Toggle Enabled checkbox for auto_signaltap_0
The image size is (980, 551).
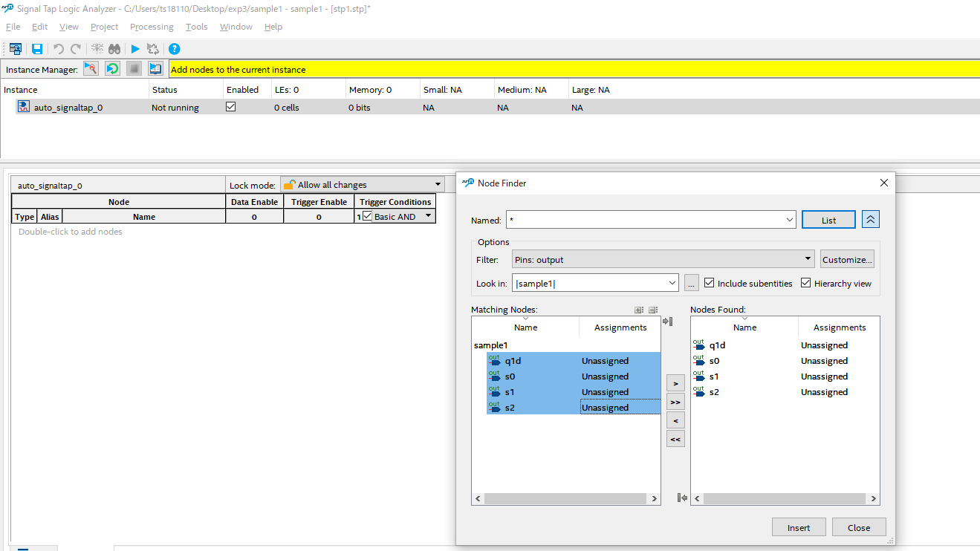click(x=230, y=107)
